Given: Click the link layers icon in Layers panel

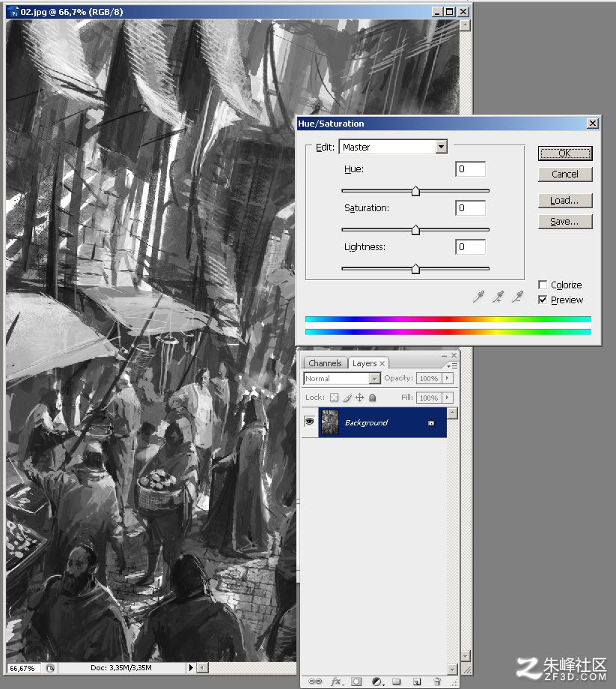Looking at the screenshot, I should pyautogui.click(x=315, y=681).
